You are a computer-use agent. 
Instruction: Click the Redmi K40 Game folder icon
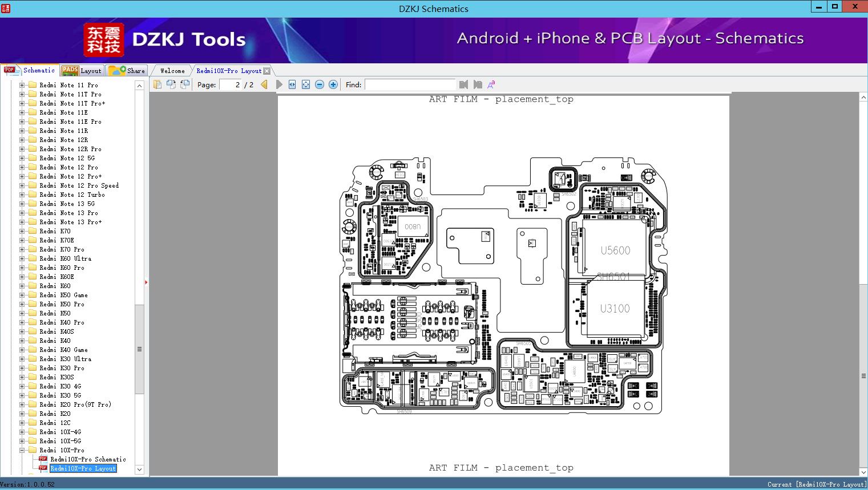pos(33,350)
